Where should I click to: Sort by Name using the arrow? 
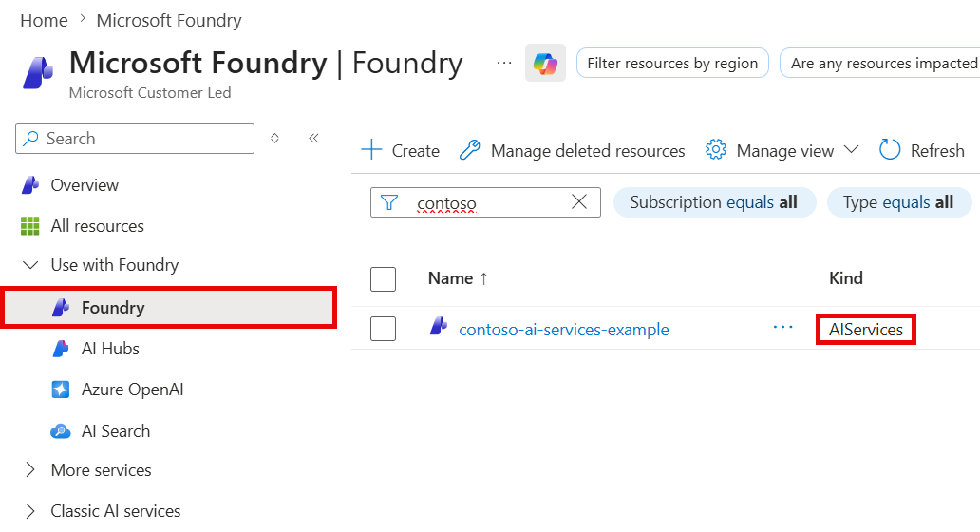point(483,278)
